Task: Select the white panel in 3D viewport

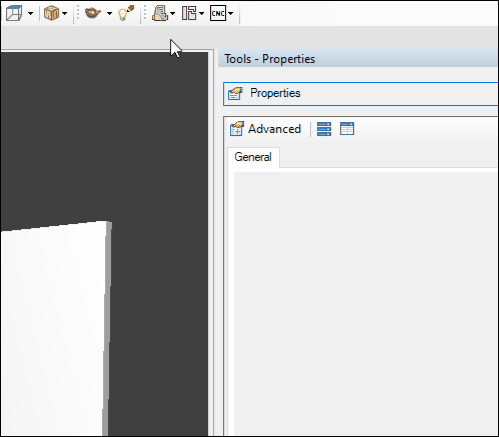Action: coord(55,328)
